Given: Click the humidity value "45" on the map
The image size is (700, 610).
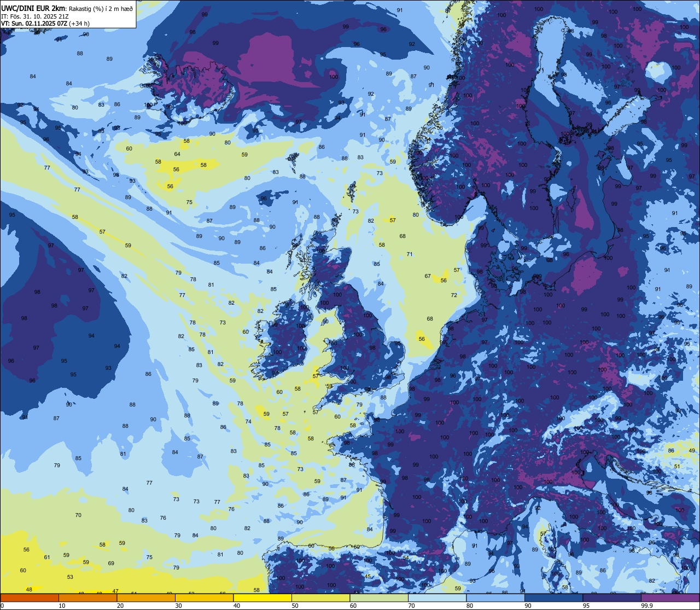Looking at the screenshot, I should (x=367, y=576).
